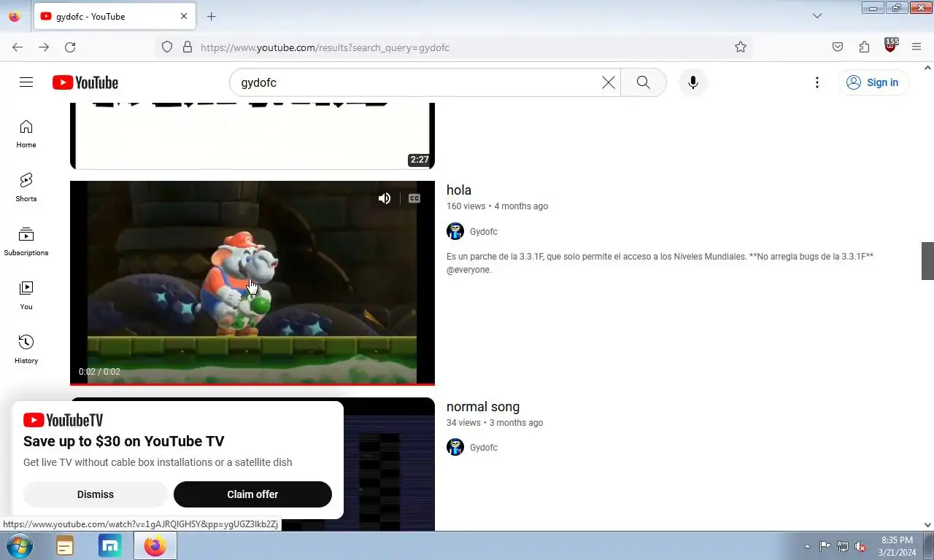Click the Mario preview thumbnail

click(x=252, y=283)
